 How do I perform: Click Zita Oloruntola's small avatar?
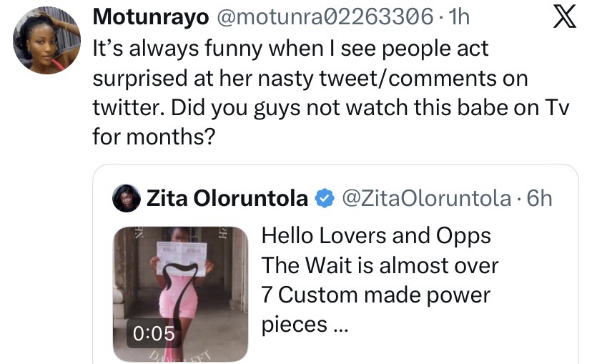(x=127, y=200)
